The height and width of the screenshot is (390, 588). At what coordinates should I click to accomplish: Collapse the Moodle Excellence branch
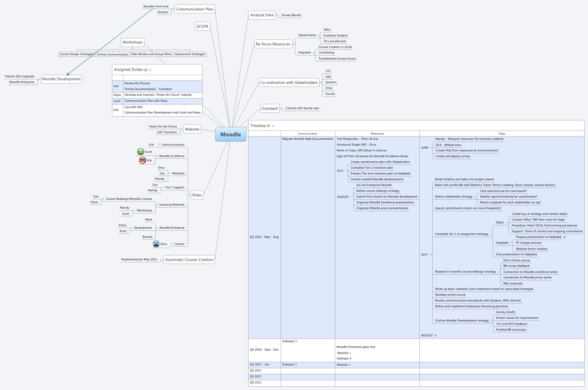click(x=157, y=156)
